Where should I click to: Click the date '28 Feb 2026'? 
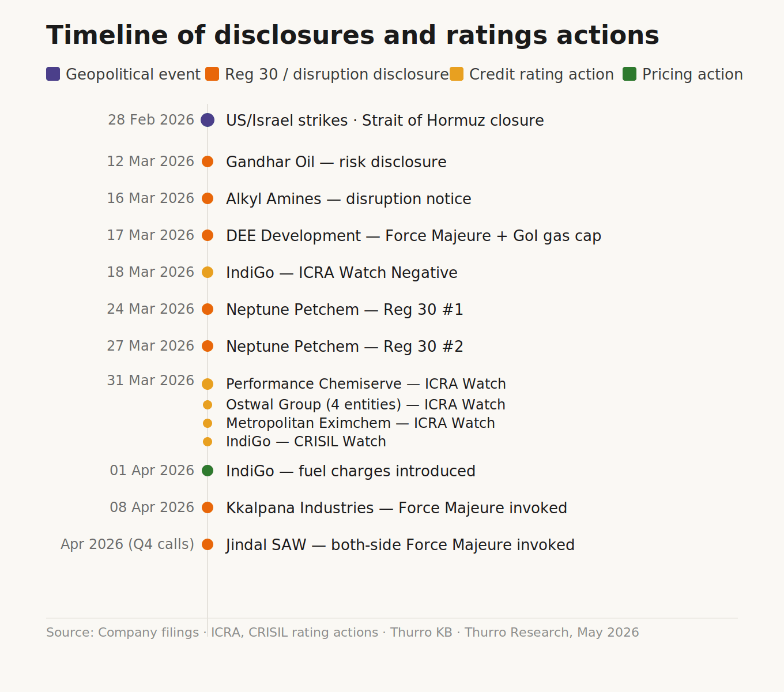coord(151,120)
